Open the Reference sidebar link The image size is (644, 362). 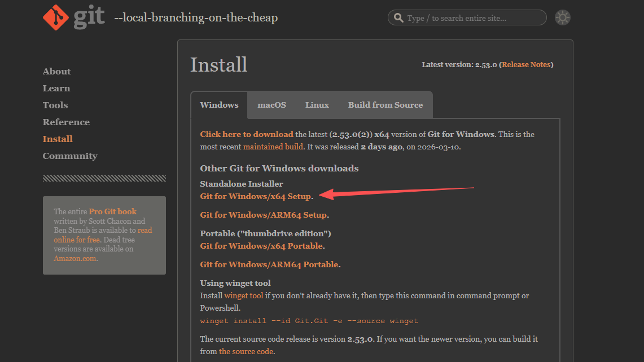(x=66, y=122)
